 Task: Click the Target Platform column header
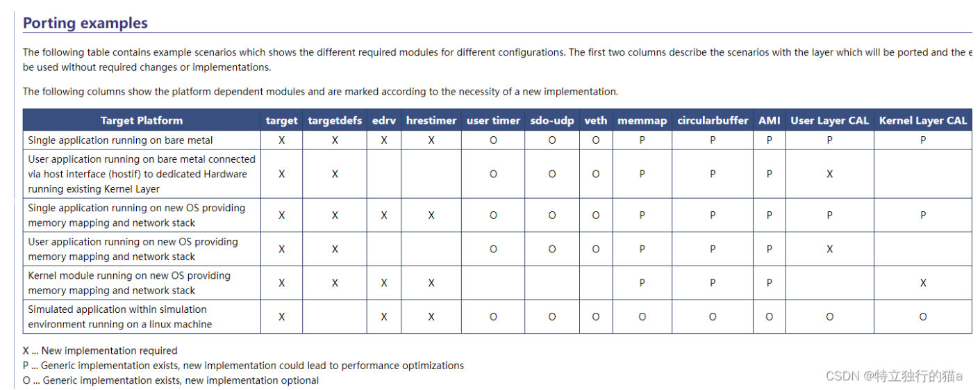coord(142,120)
